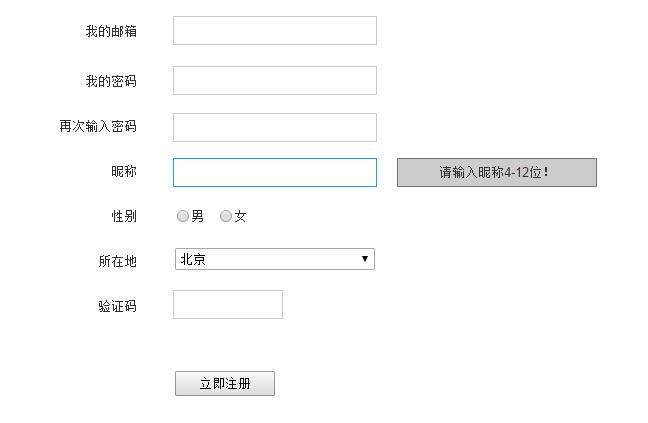Screen dimensions: 648x423
Task: Click the 验证码 label text
Action: click(x=117, y=306)
